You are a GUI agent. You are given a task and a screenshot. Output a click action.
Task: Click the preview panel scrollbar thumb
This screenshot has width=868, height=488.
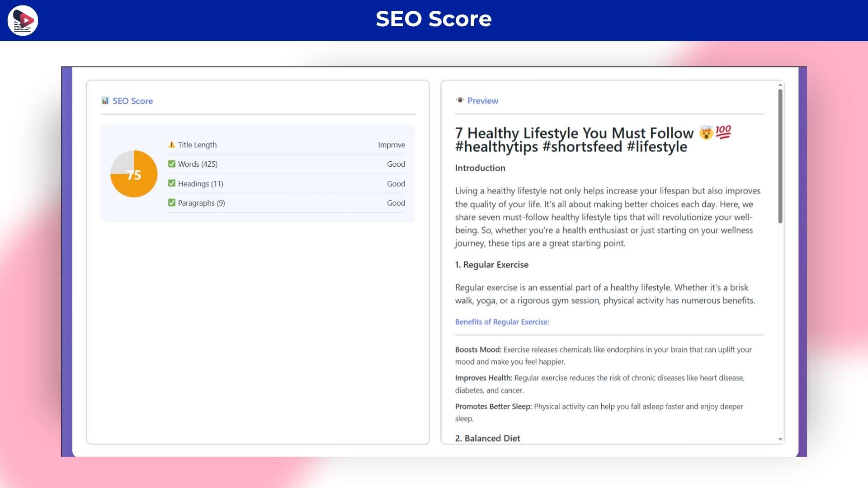(780, 156)
